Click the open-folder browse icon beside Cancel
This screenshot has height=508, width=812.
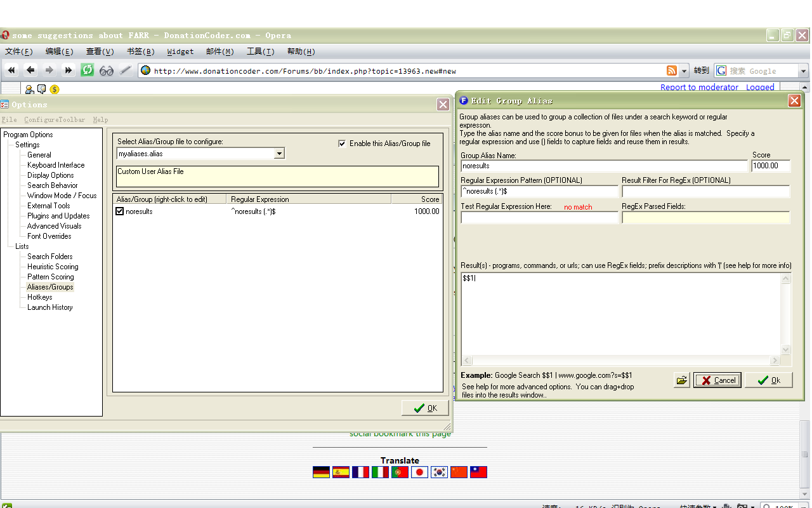(x=682, y=380)
